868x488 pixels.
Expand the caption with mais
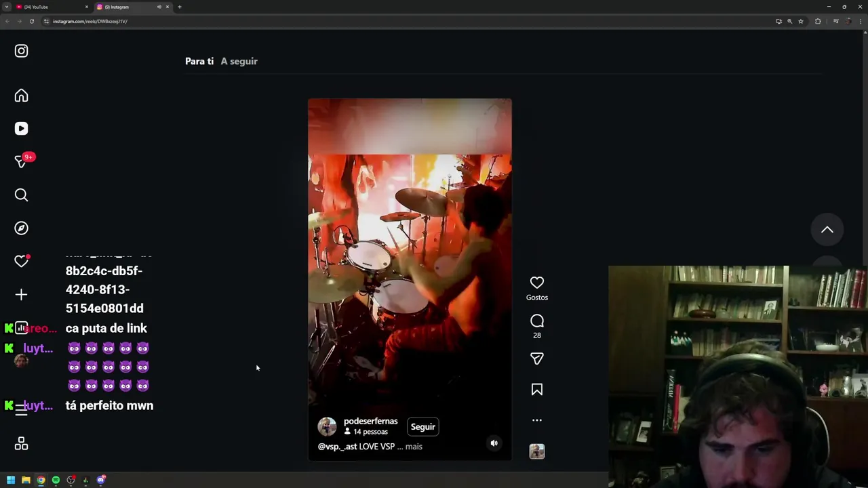414,447
